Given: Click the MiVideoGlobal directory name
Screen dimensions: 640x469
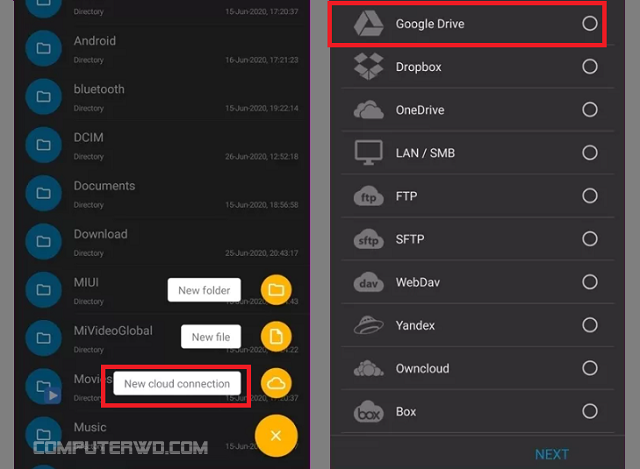Looking at the screenshot, I should click(x=113, y=331).
